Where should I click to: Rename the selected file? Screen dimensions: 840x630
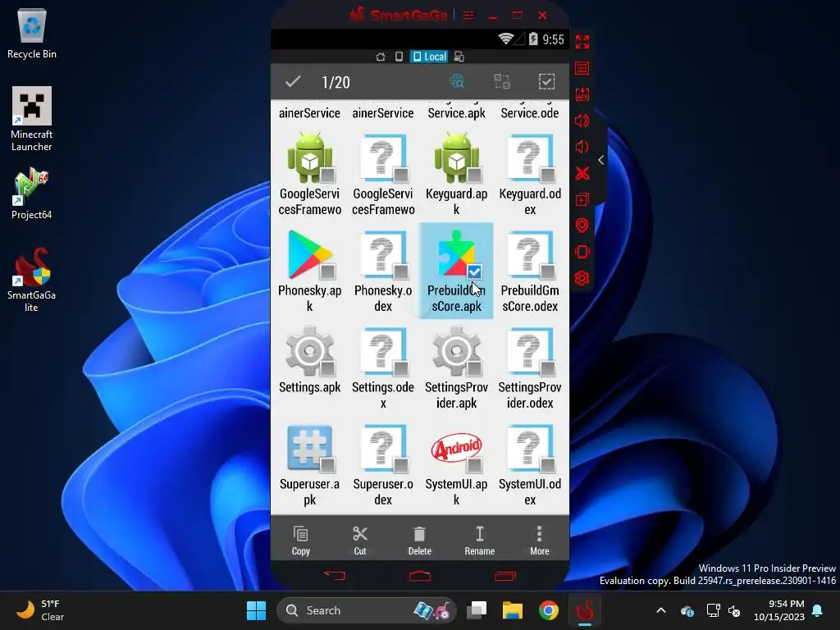coord(479,540)
